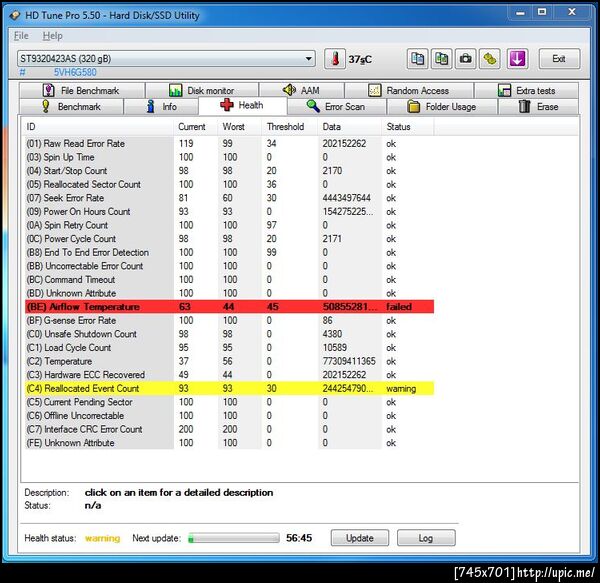Switch to the Benchmark tab
600x583 pixels.
point(71,107)
